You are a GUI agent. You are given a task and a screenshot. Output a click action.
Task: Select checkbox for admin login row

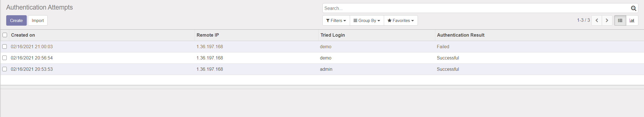(x=5, y=69)
